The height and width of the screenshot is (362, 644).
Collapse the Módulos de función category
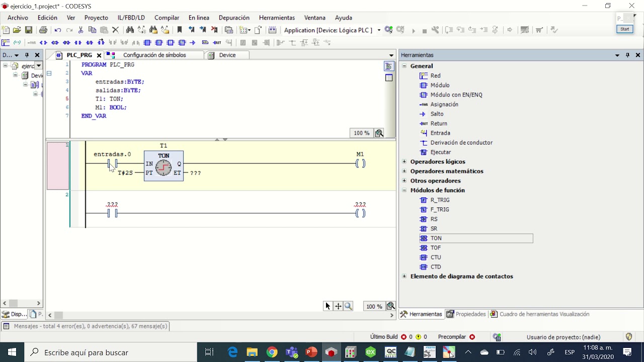404,191
